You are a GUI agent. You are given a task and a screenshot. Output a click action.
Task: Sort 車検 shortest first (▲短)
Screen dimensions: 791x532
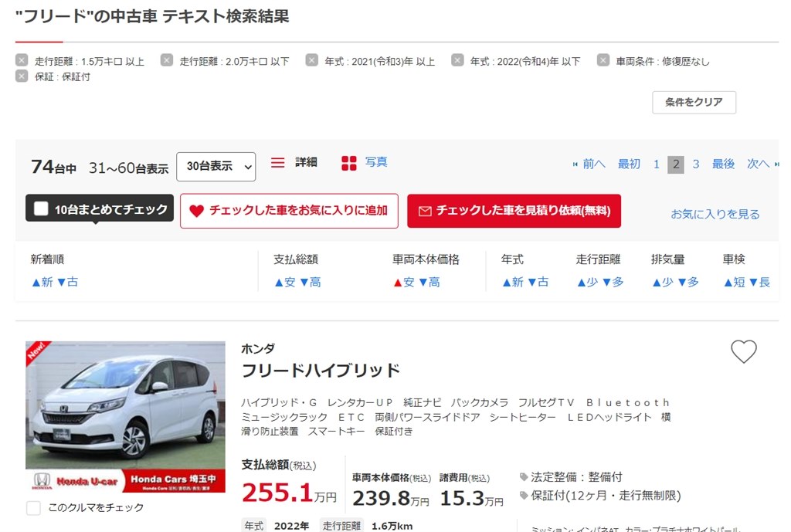pyautogui.click(x=735, y=283)
